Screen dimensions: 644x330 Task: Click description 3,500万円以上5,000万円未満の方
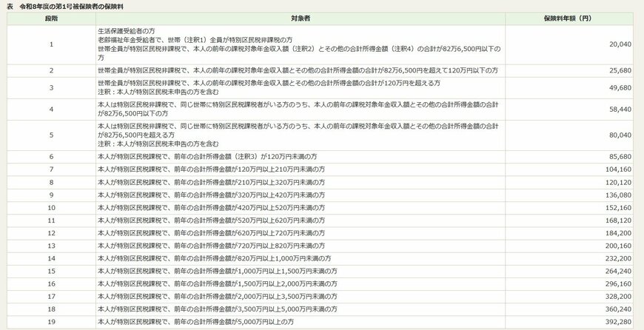(218, 309)
